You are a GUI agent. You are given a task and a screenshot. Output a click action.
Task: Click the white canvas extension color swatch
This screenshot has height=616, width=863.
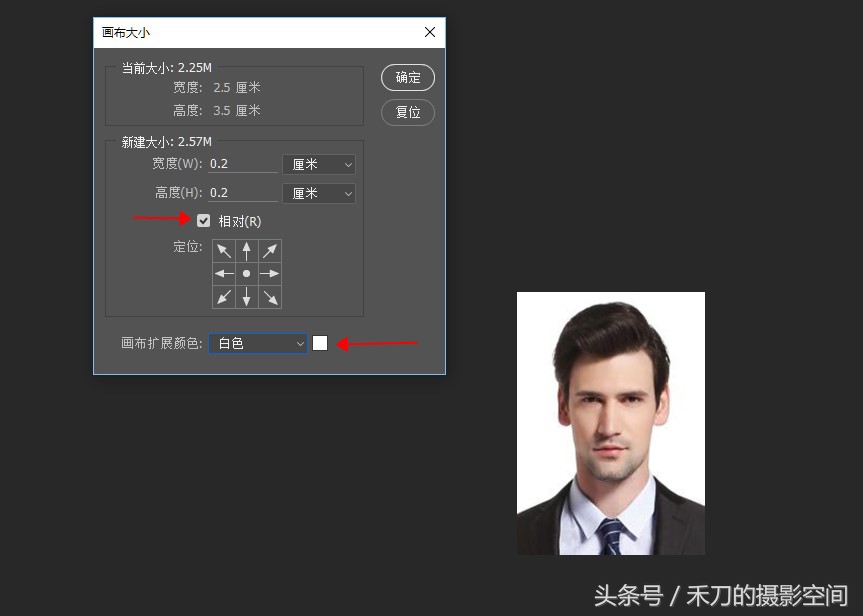coord(320,342)
